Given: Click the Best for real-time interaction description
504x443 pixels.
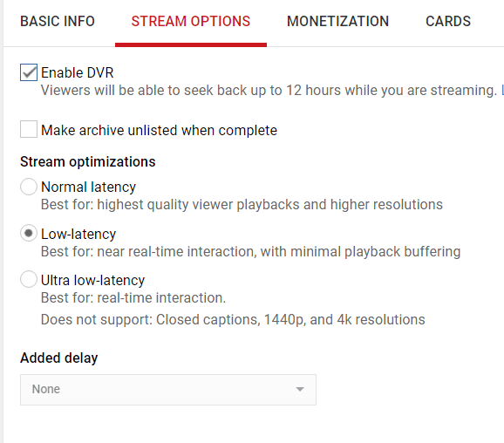Looking at the screenshot, I should tap(133, 298).
